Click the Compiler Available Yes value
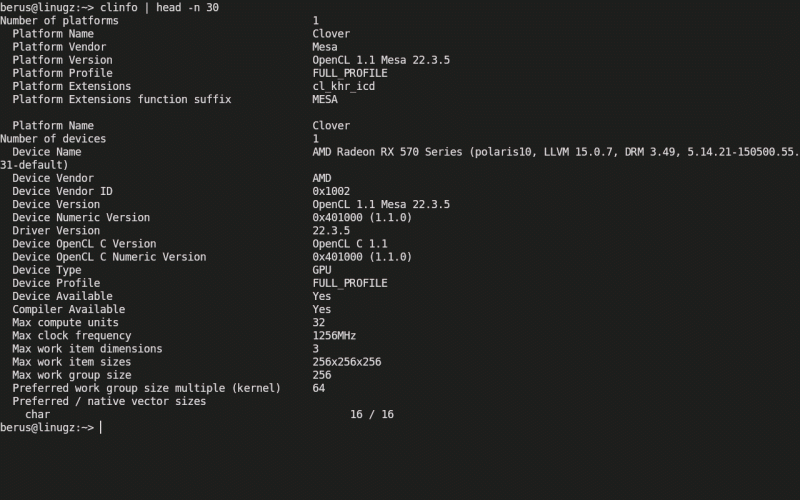This screenshot has width=800, height=500. (x=321, y=310)
